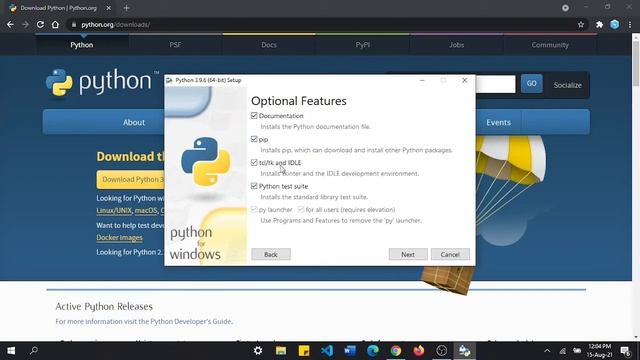Open Settings gear in taskbar

(258, 351)
